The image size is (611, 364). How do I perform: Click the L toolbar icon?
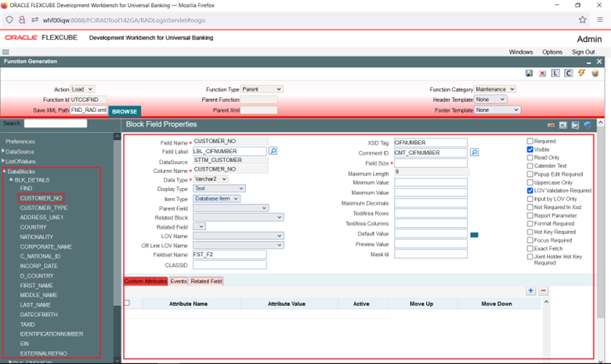click(x=555, y=73)
